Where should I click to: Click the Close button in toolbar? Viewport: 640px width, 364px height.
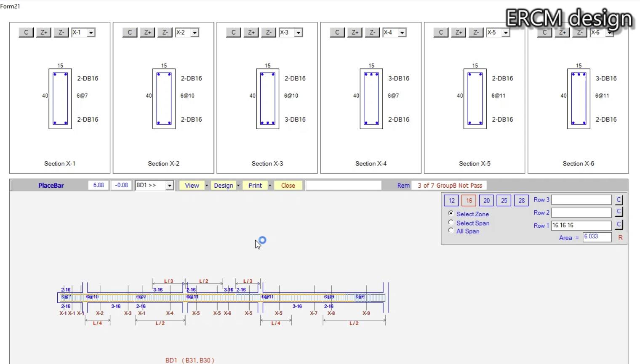click(288, 186)
